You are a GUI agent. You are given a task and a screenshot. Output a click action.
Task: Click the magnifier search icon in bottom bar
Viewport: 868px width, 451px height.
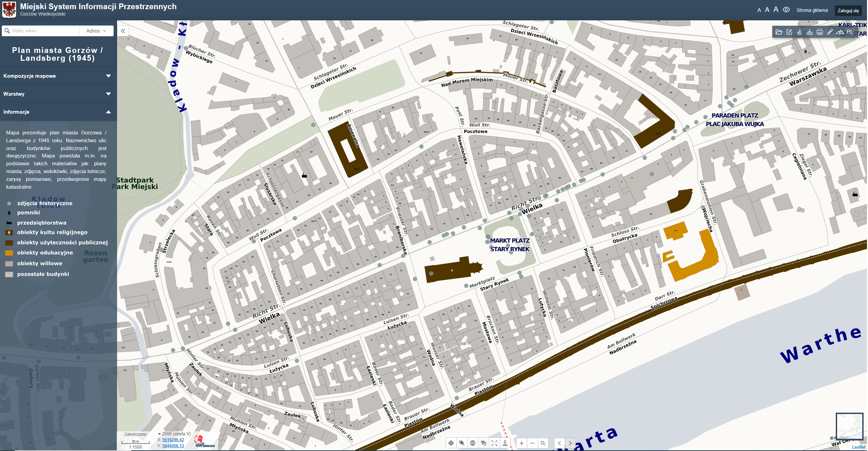[x=543, y=443]
